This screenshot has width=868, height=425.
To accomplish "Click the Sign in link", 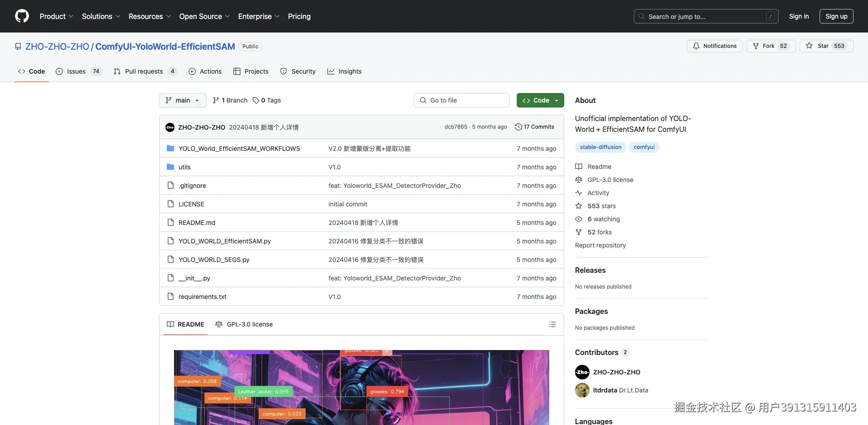I will click(x=799, y=16).
